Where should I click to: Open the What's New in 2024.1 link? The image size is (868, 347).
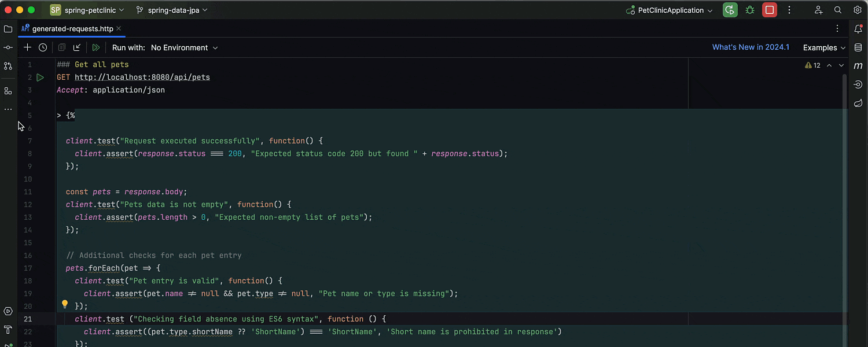tap(751, 47)
